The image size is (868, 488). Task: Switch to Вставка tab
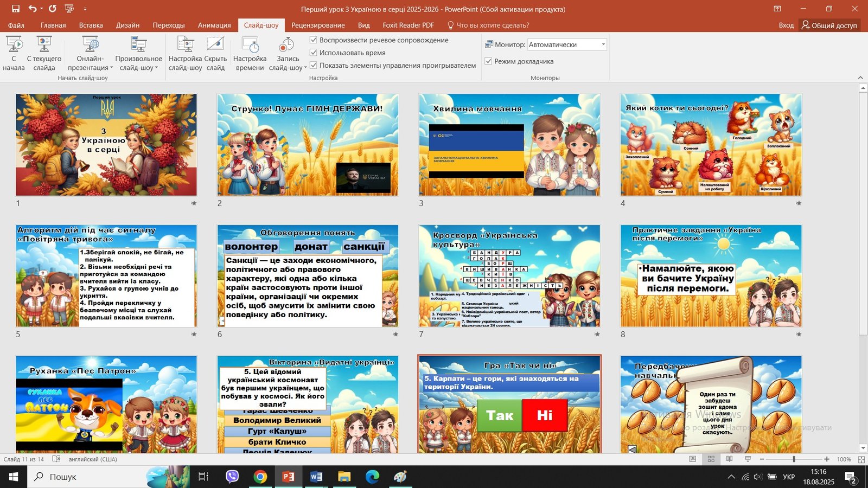[91, 25]
